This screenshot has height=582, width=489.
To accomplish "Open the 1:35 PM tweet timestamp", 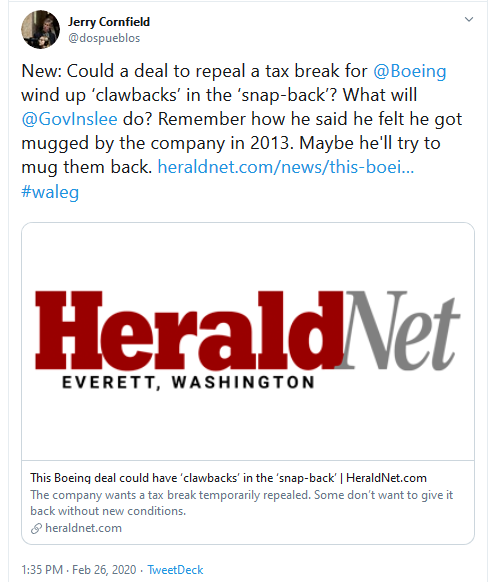I will coord(42,570).
